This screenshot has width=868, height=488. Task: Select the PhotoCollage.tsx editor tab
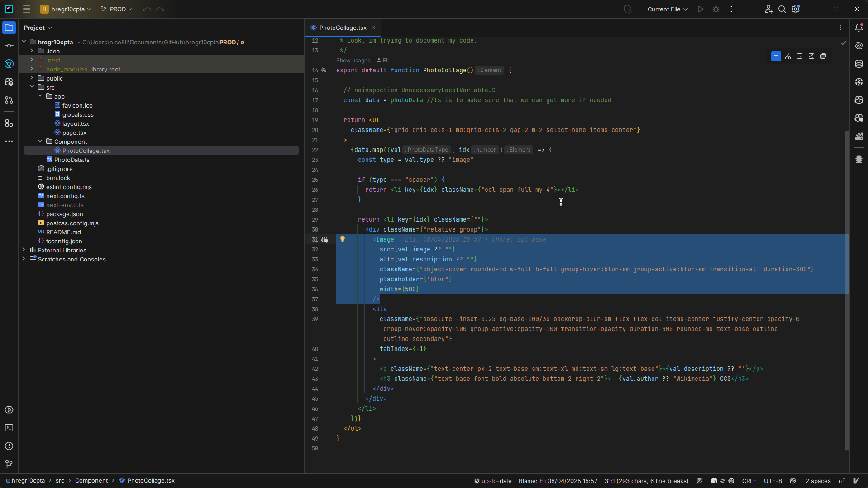click(343, 28)
